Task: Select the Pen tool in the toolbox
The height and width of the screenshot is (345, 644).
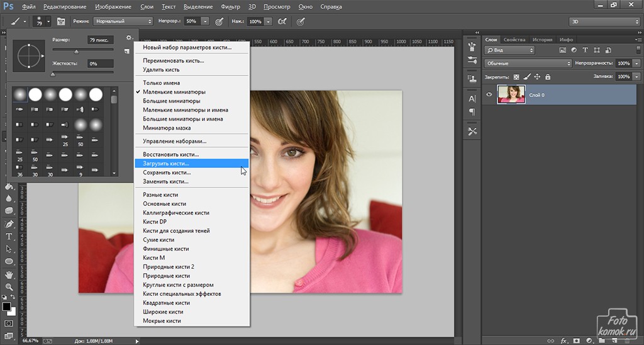Action: pyautogui.click(x=9, y=224)
